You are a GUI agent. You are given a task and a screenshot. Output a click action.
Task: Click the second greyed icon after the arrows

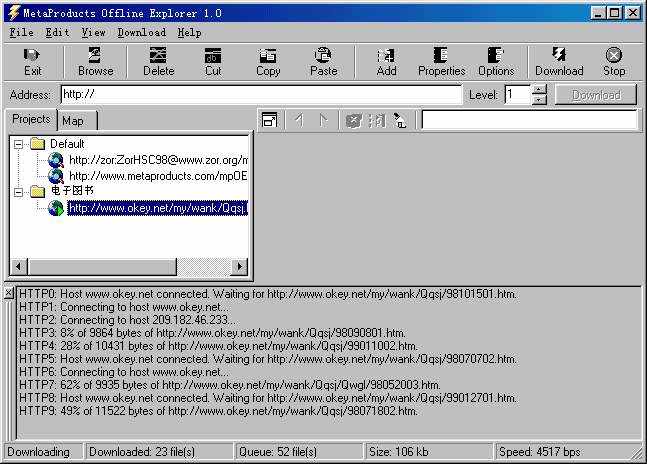point(377,120)
